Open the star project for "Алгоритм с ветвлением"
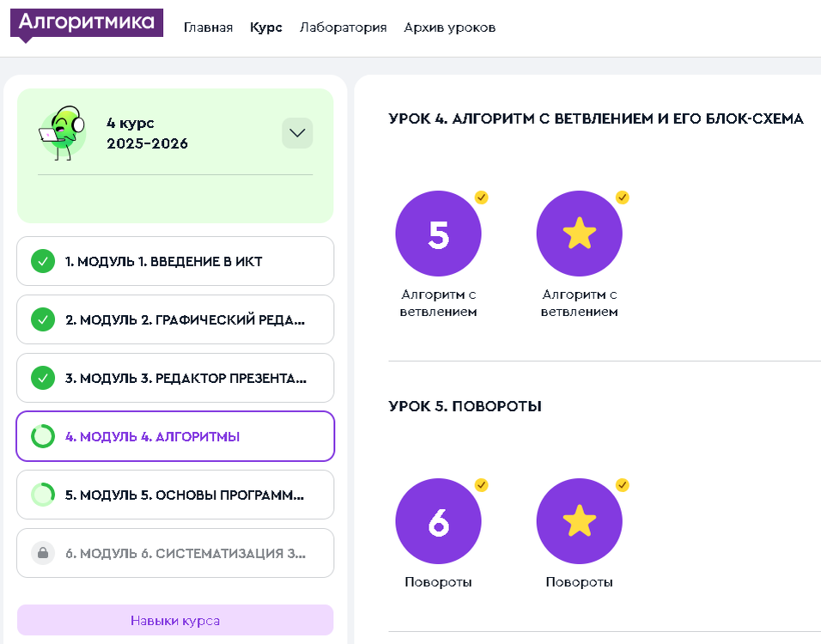The width and height of the screenshot is (821, 644). pyautogui.click(x=579, y=233)
